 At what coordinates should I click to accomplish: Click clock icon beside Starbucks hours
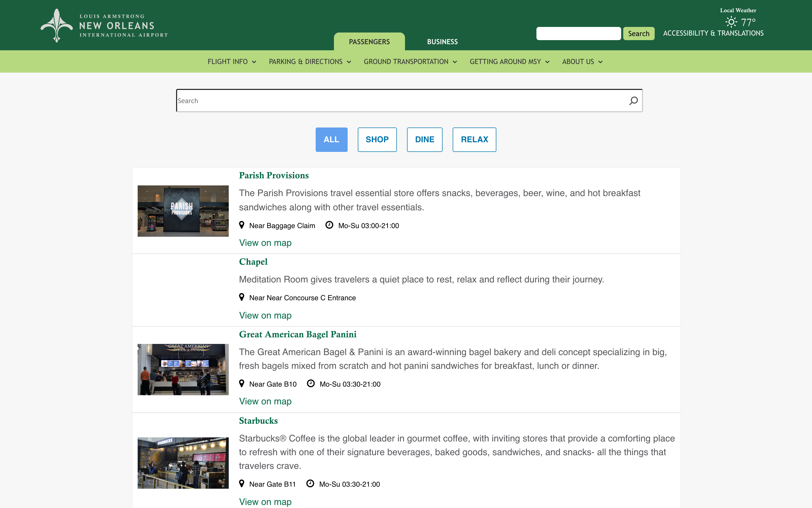310,484
